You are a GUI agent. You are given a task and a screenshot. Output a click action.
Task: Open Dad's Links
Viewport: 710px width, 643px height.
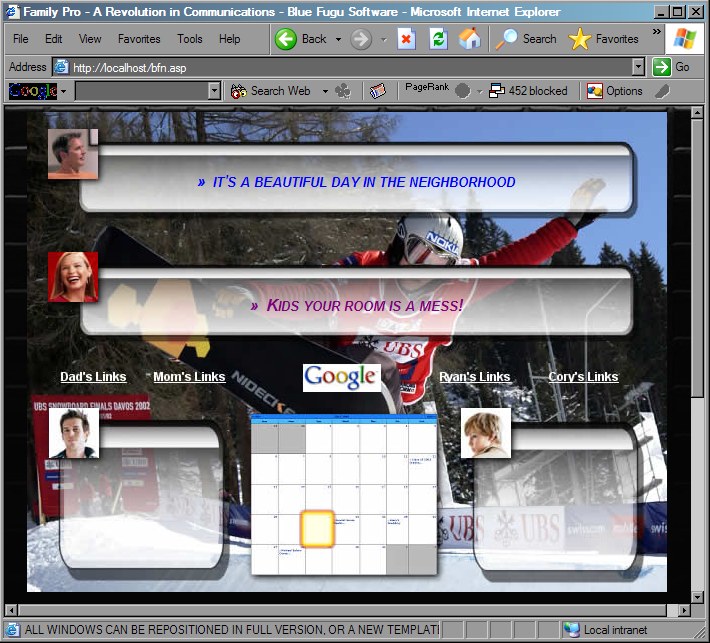point(93,377)
